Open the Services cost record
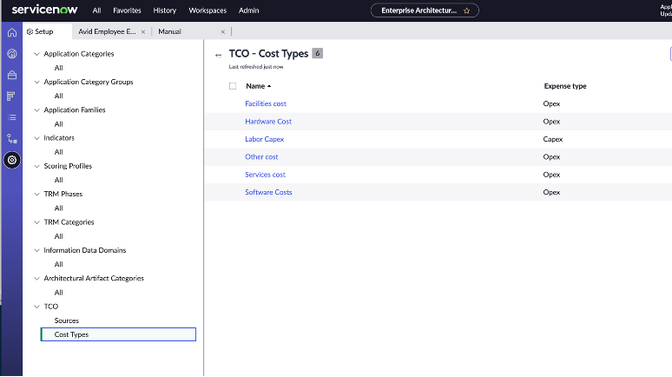The height and width of the screenshot is (377, 672). pos(265,174)
